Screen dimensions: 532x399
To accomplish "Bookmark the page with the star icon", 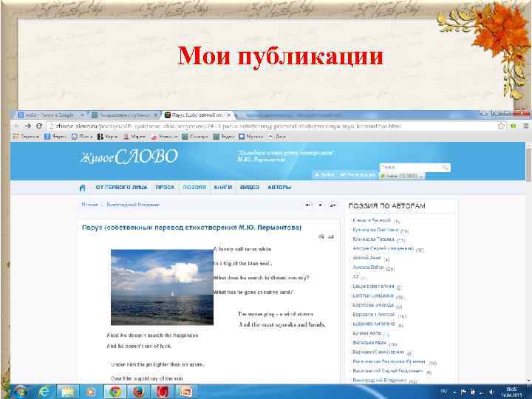I will (501, 126).
